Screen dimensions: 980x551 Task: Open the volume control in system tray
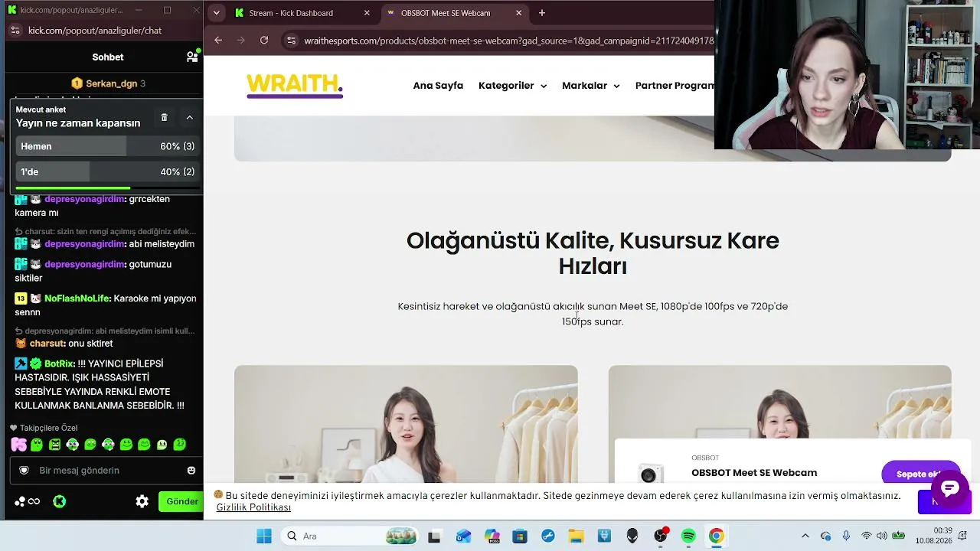point(882,536)
